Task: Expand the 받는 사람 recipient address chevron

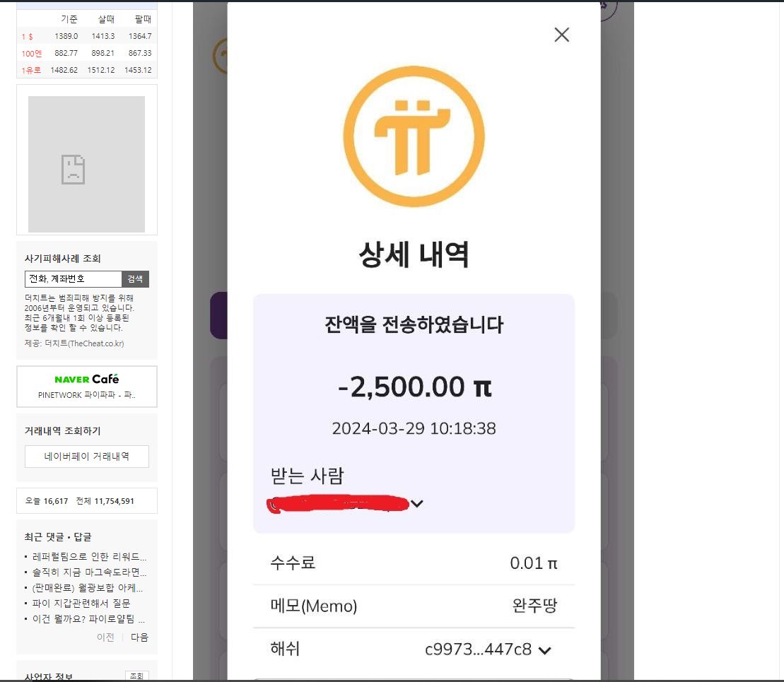Action: point(417,503)
